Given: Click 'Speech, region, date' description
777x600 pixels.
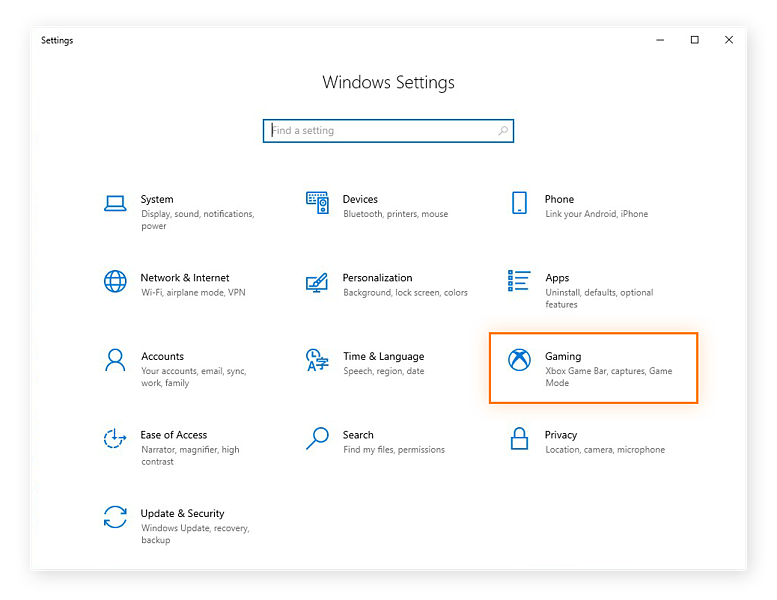Looking at the screenshot, I should pos(384,371).
